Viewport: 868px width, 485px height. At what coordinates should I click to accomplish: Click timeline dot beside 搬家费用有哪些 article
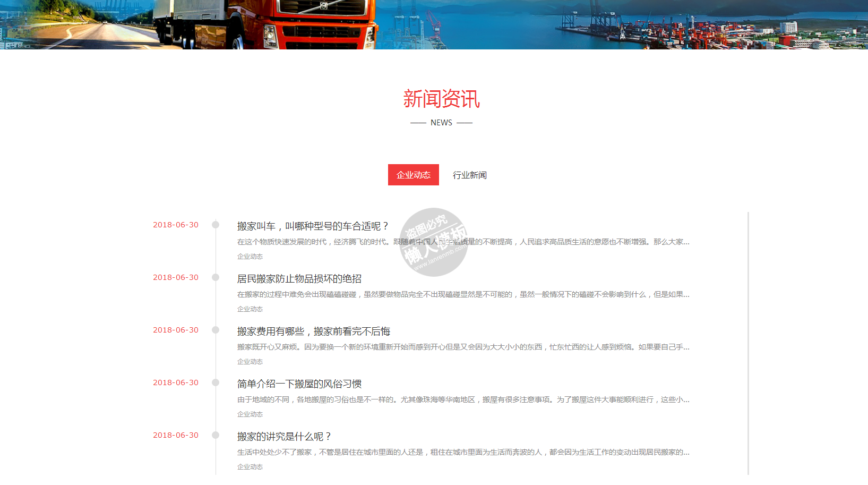click(x=216, y=330)
